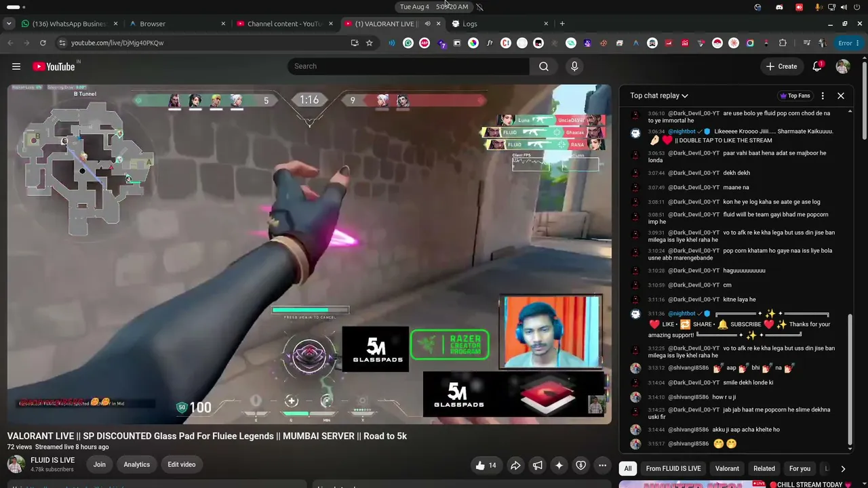Expand the Top chat replay dropdown
868x488 pixels.
658,96
